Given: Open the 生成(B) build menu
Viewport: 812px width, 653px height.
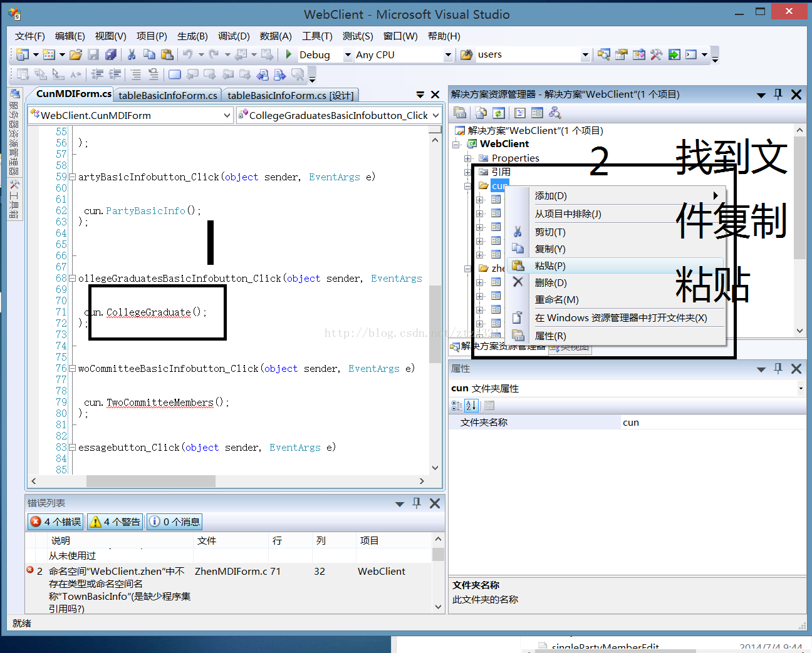Looking at the screenshot, I should click(x=192, y=36).
